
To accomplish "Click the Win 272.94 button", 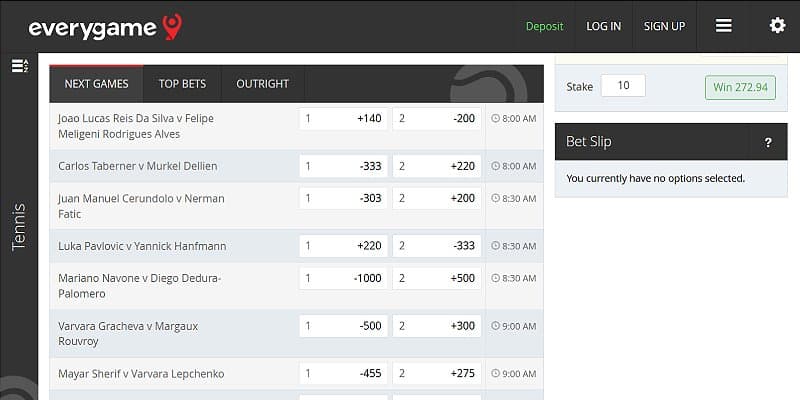I will [740, 87].
